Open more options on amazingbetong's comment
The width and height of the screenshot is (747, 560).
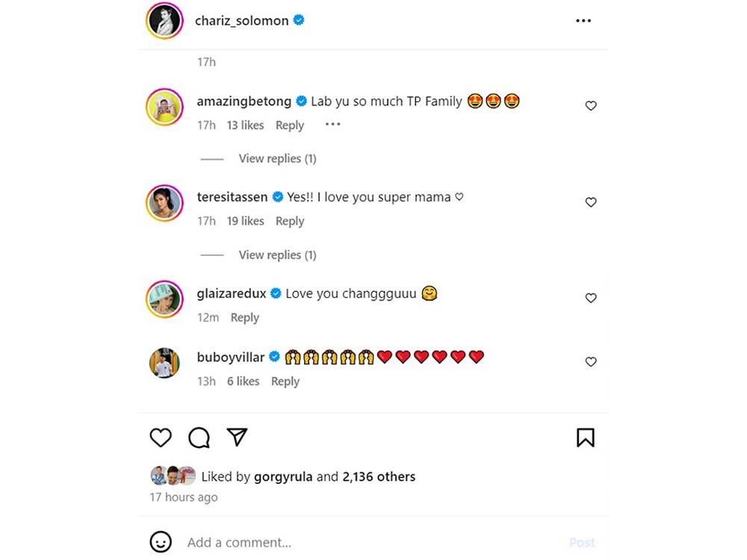tap(332, 125)
